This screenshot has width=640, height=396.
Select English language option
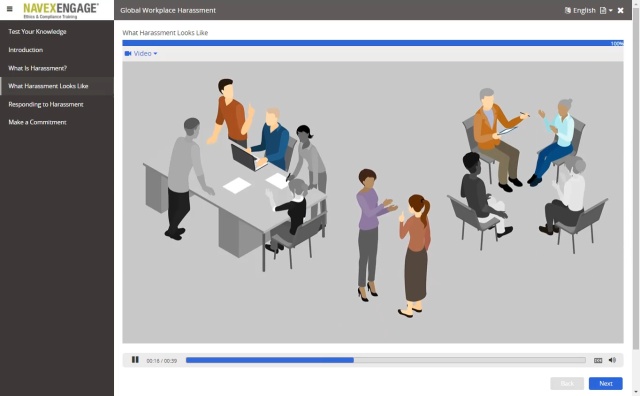pos(584,10)
